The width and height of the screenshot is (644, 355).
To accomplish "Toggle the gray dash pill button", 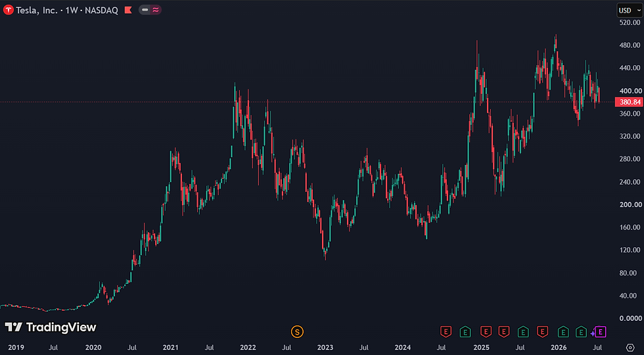I will tap(145, 10).
